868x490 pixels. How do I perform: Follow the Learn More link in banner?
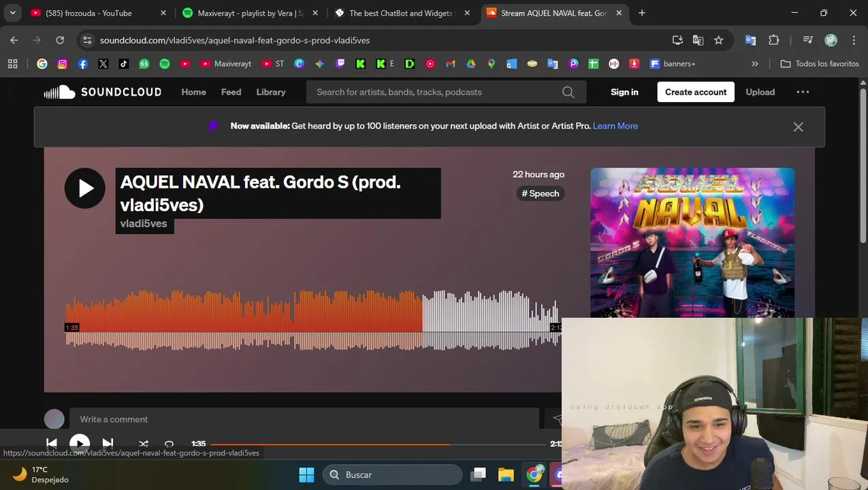tap(615, 126)
